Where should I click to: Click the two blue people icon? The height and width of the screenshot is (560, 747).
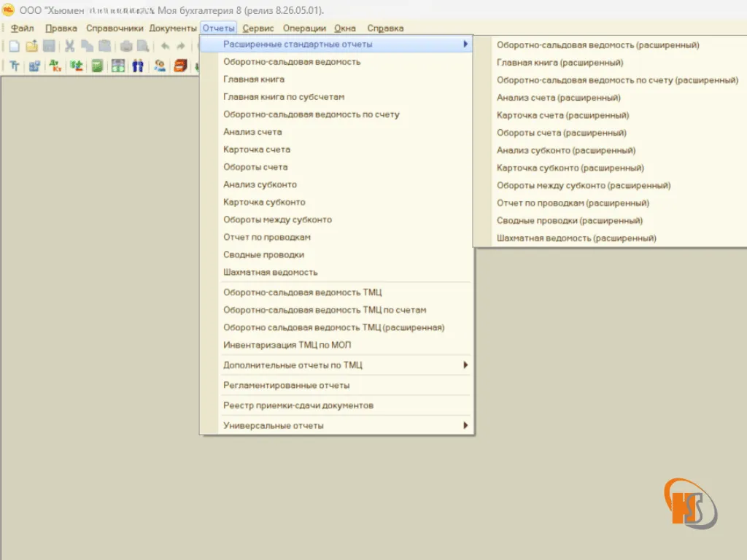138,66
